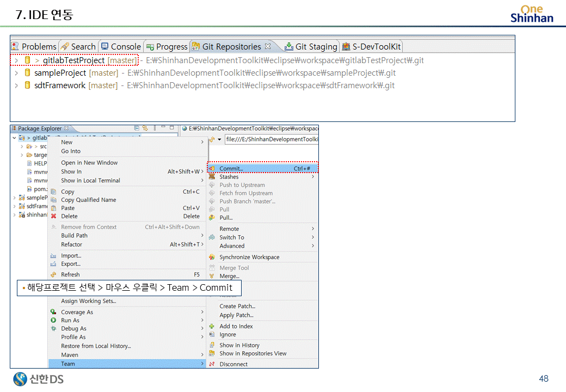Open Switch To submenu

(263, 237)
